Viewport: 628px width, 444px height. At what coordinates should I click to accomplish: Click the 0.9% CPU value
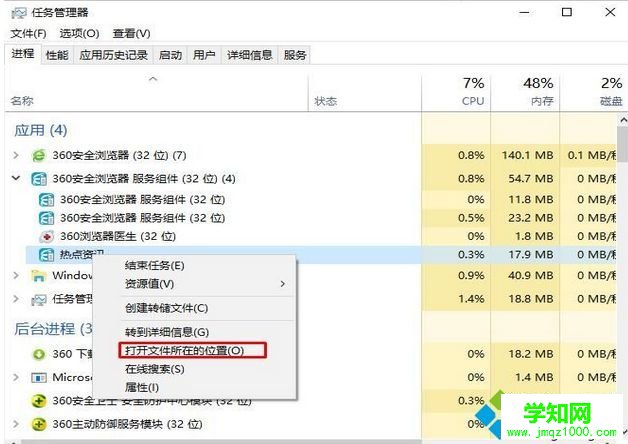coord(471,275)
